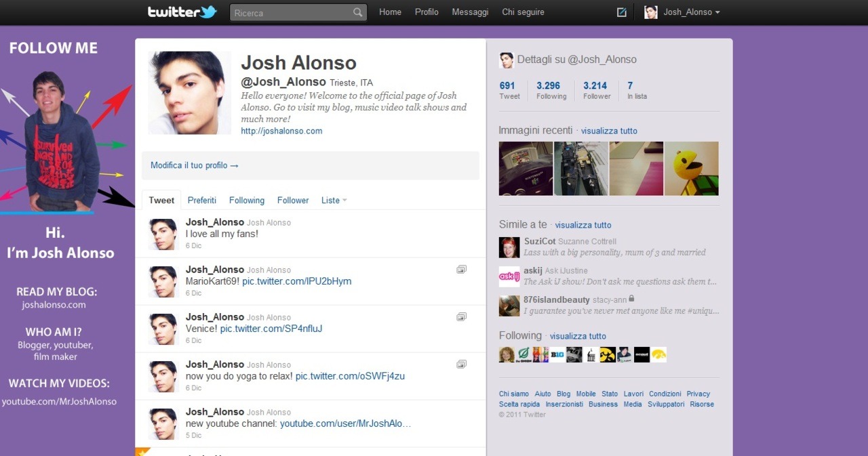The width and height of the screenshot is (868, 456).
Task: Expand the Liste dropdown tab
Action: click(334, 200)
